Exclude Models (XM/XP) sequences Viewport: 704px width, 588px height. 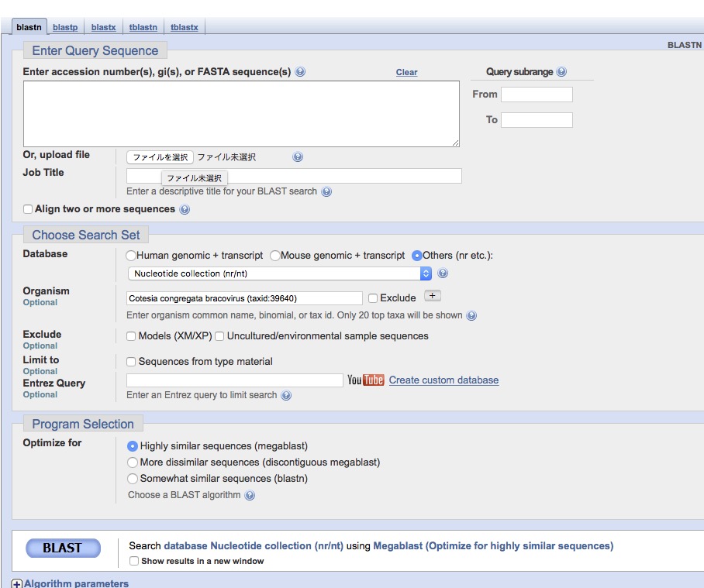point(131,336)
